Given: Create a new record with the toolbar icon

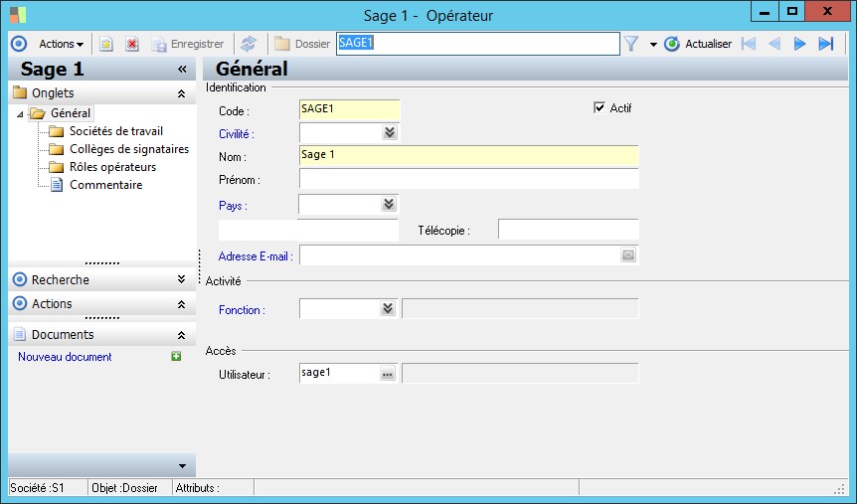Looking at the screenshot, I should coord(106,45).
